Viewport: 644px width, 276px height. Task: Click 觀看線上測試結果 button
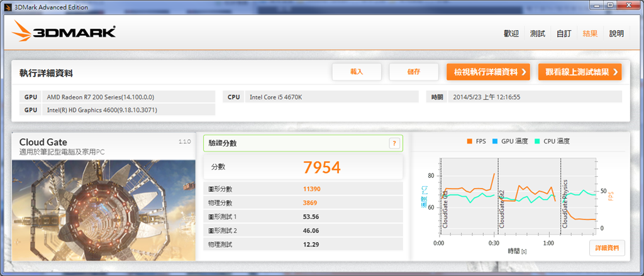point(580,72)
